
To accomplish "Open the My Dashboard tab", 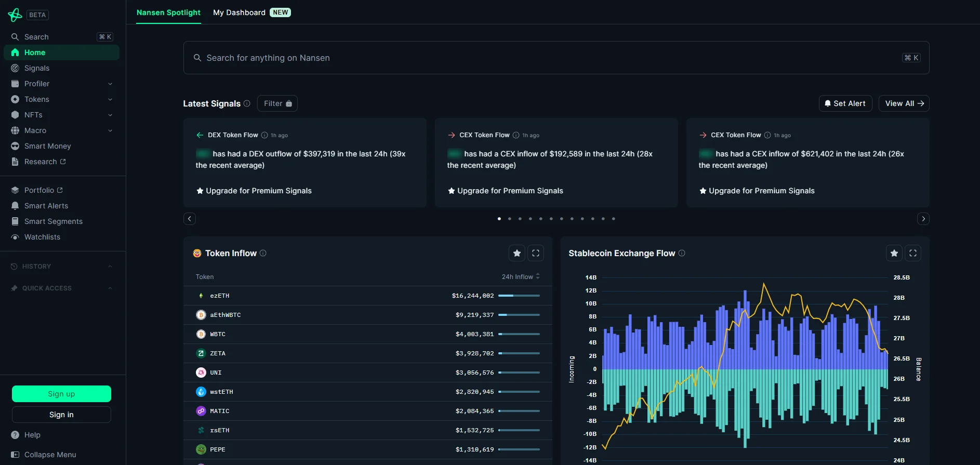I will 252,12.
